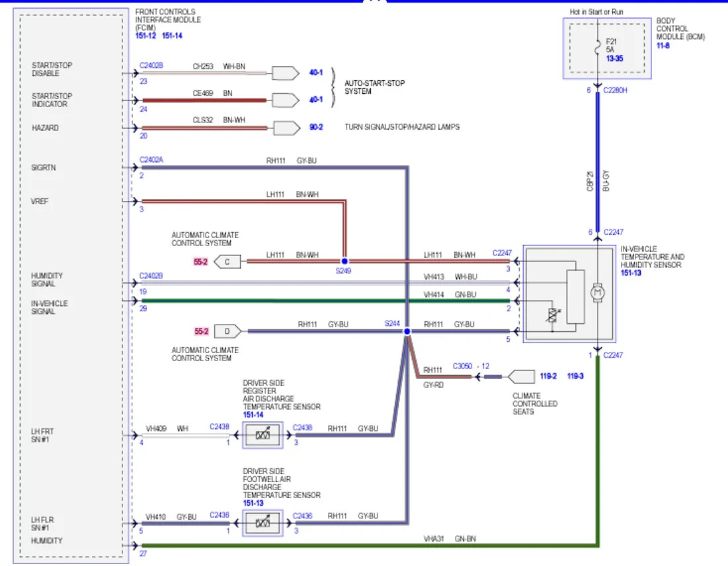Select the thermistor symbol inside in-vehicle sensor

[553, 315]
